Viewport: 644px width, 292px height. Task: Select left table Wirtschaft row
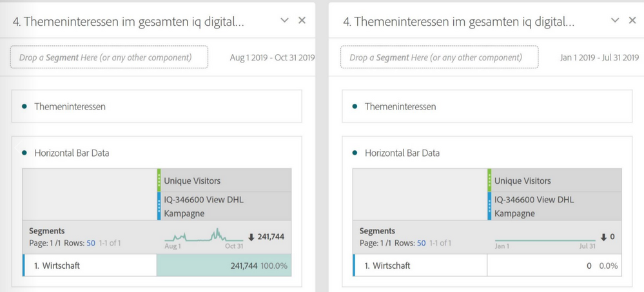(90, 266)
